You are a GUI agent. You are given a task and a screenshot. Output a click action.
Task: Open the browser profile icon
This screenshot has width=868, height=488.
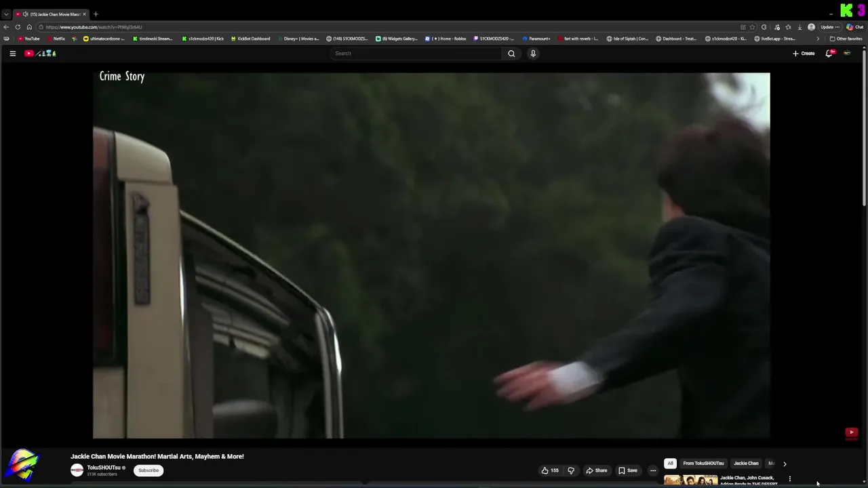tap(811, 27)
